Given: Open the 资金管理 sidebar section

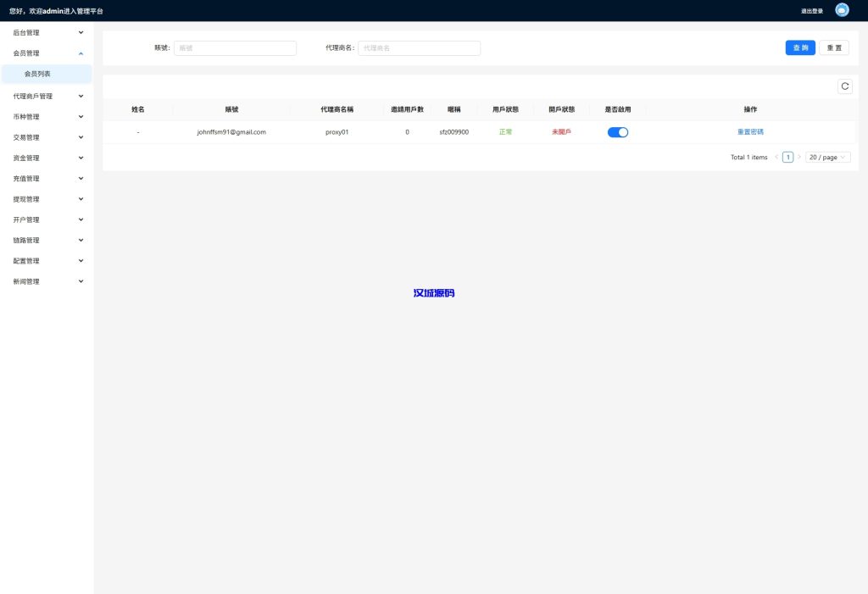Looking at the screenshot, I should (47, 158).
